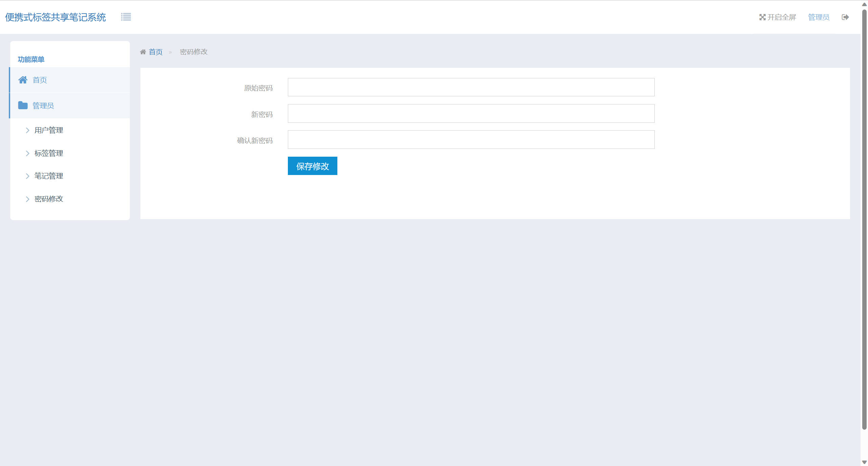The width and height of the screenshot is (868, 466).
Task: Click the 管理员 link in top header
Action: (818, 17)
